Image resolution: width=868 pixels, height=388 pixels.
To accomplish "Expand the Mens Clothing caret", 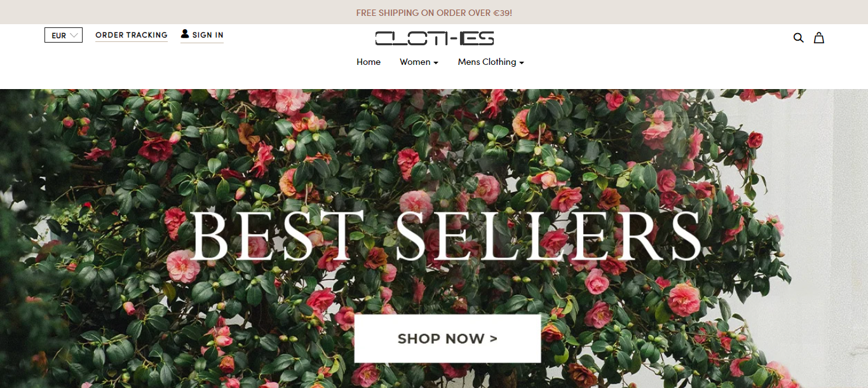I will 522,63.
